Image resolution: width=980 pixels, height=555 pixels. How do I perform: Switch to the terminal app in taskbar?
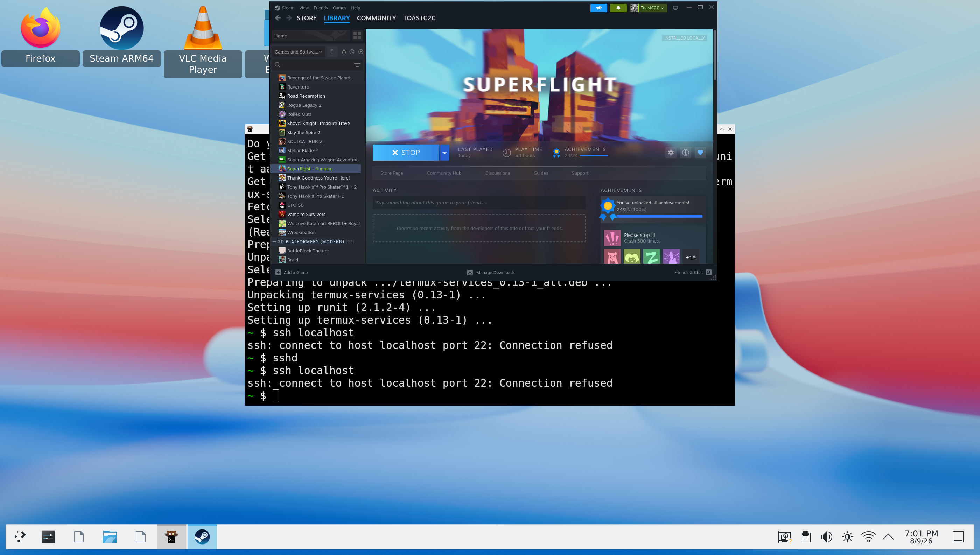click(x=171, y=537)
